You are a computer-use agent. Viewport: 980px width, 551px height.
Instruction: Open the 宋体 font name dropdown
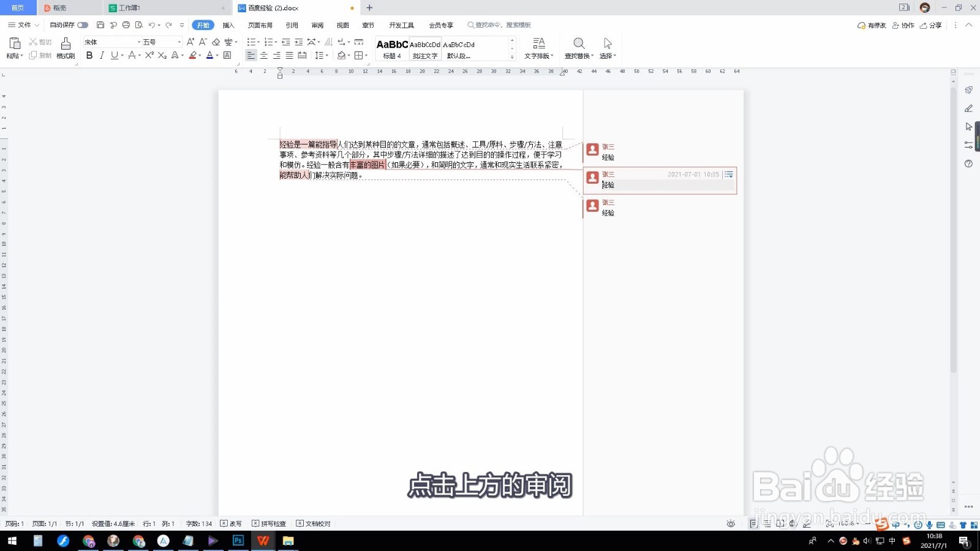(138, 42)
